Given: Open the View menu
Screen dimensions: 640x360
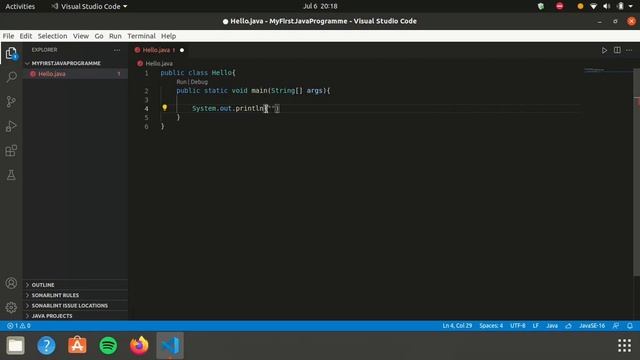Looking at the screenshot, I should 81,36.
